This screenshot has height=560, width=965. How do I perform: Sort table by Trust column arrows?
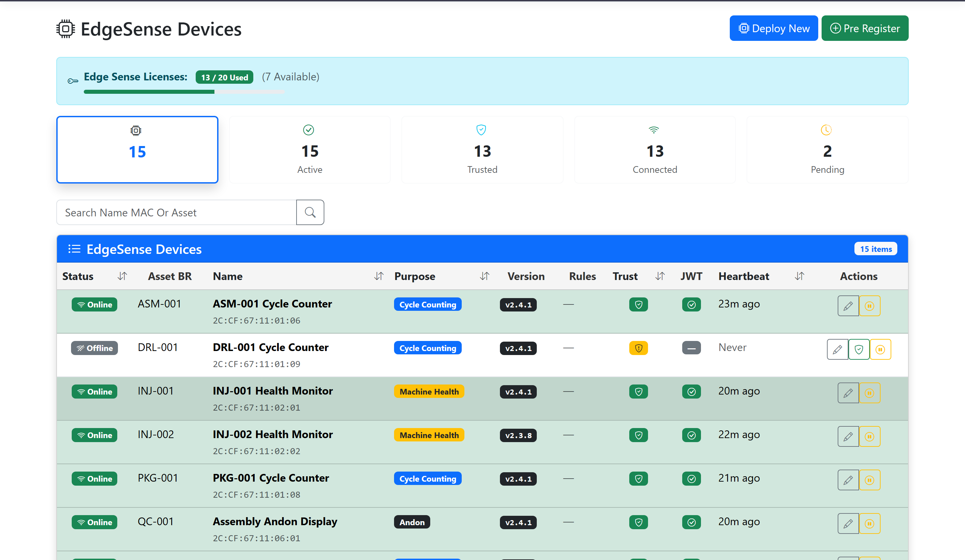tap(659, 276)
